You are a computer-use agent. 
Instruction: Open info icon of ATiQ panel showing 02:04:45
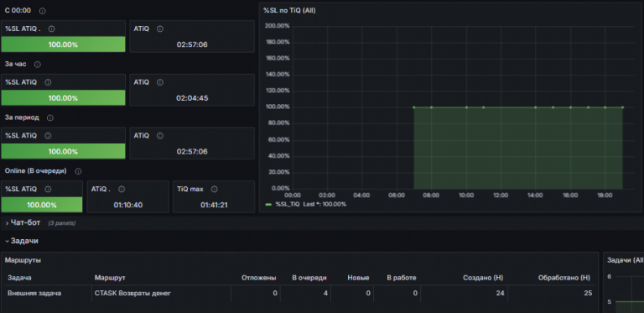tap(160, 82)
